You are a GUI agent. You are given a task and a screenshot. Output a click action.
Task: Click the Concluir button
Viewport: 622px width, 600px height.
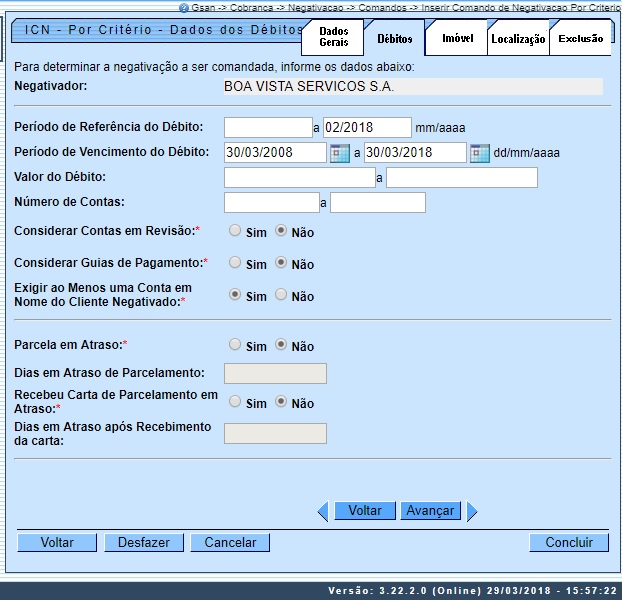[569, 542]
